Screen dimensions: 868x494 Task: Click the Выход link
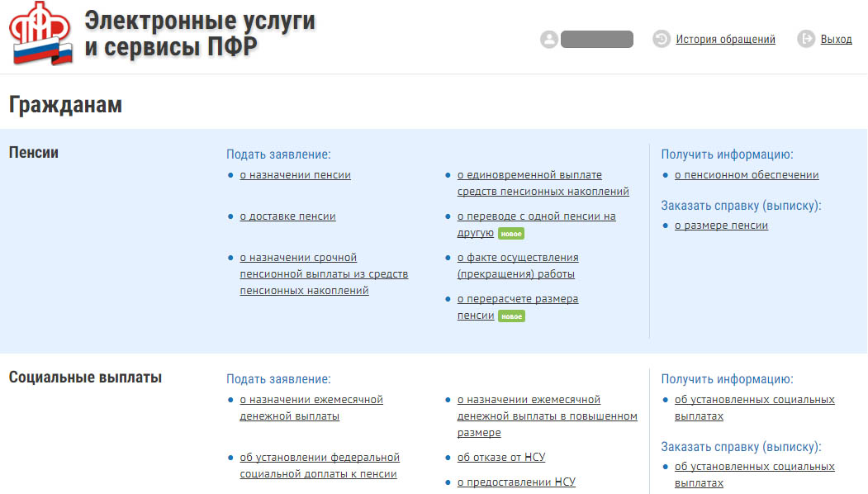(x=836, y=40)
